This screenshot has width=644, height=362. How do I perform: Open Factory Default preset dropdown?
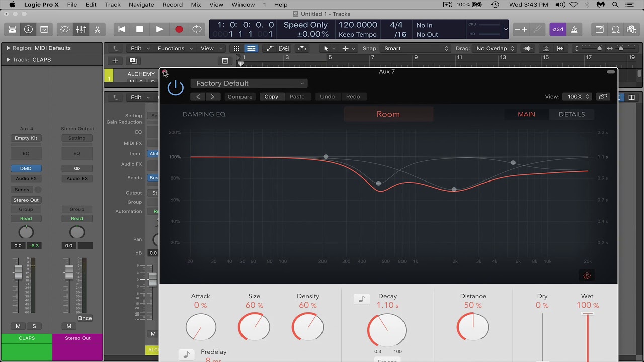click(x=249, y=83)
